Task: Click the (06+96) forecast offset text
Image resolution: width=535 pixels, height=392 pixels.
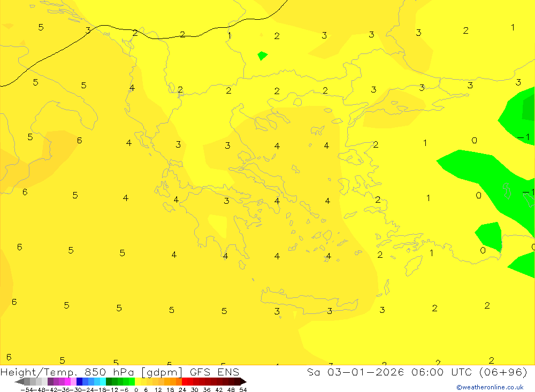Action: pyautogui.click(x=503, y=372)
